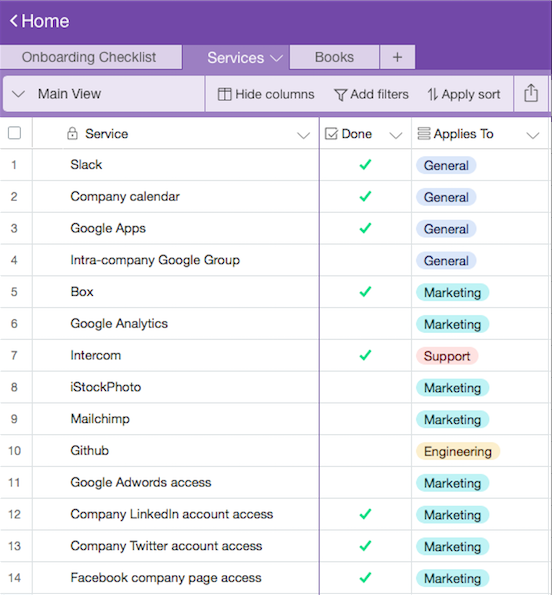The width and height of the screenshot is (552, 595).
Task: Select Facebook company page access cell
Action: click(x=176, y=578)
